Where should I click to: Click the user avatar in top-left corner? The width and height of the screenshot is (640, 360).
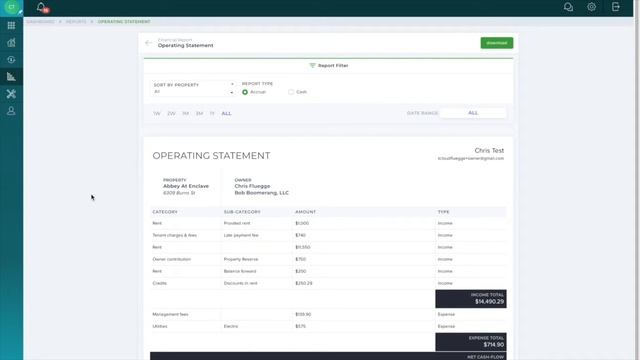11,7
